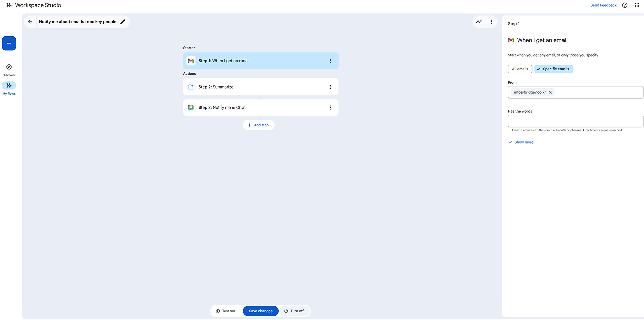This screenshot has width=644, height=320.
Task: Open Step 1 three-dot menu
Action: tap(330, 61)
